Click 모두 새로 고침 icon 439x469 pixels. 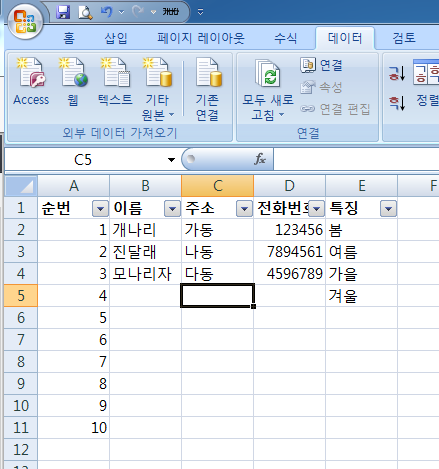[x=268, y=74]
